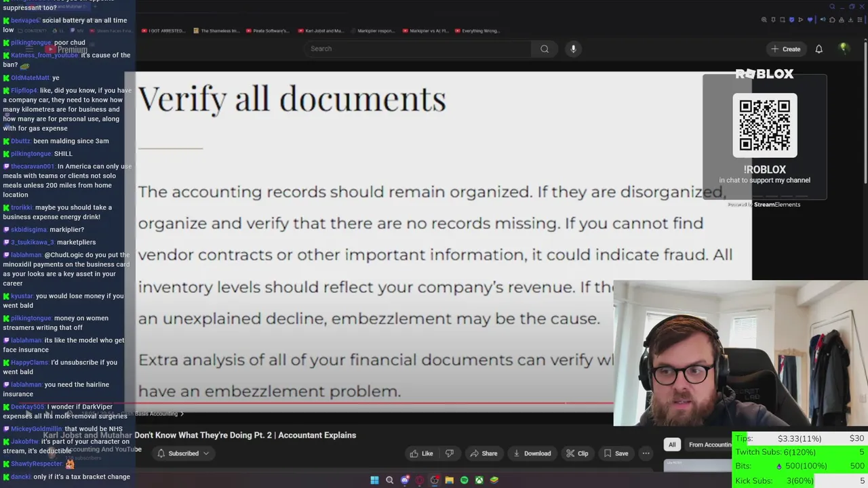Open File Explorer from the taskbar
868x488 pixels.
449,480
